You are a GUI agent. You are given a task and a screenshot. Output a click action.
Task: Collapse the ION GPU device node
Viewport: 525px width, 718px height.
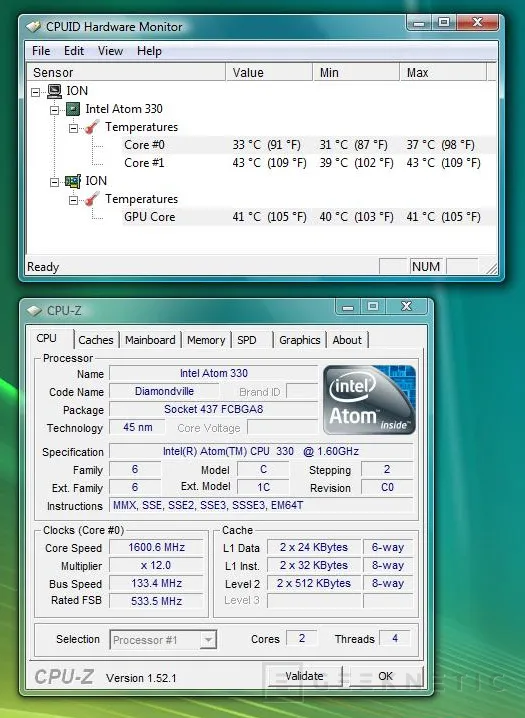[x=54, y=182]
